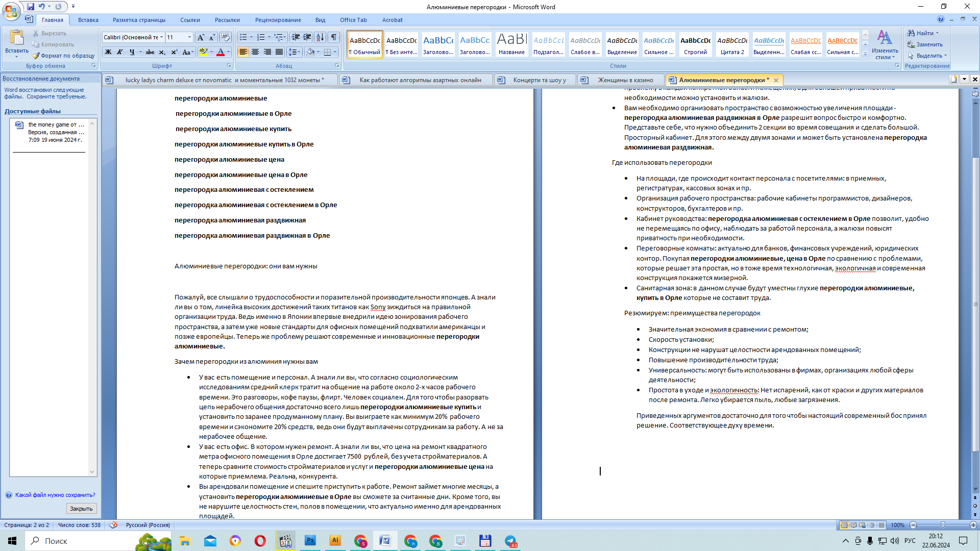Center-align the paragraph text

pos(255,52)
